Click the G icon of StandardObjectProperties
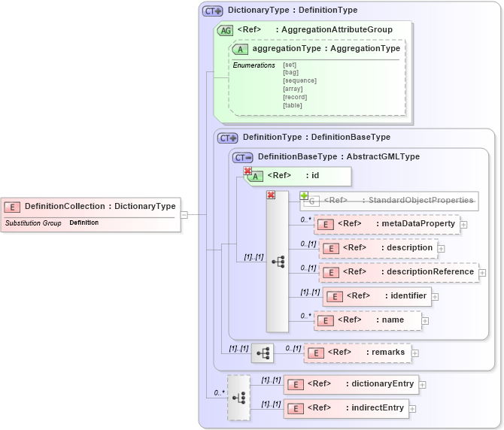 (x=311, y=201)
